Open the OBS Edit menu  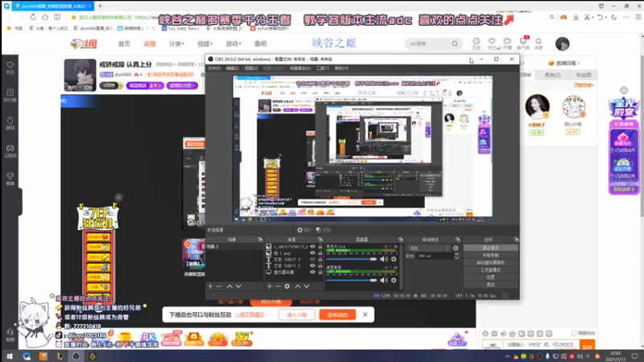232,68
